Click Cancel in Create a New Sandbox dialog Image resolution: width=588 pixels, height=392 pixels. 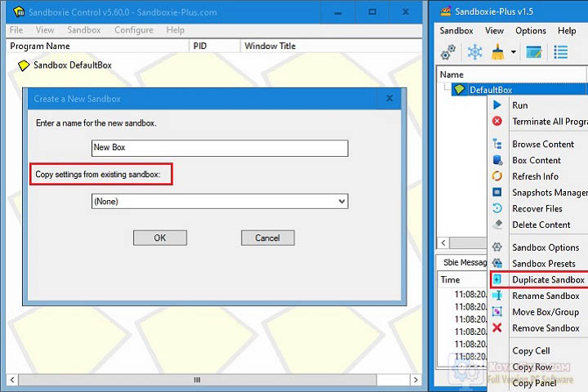268,238
